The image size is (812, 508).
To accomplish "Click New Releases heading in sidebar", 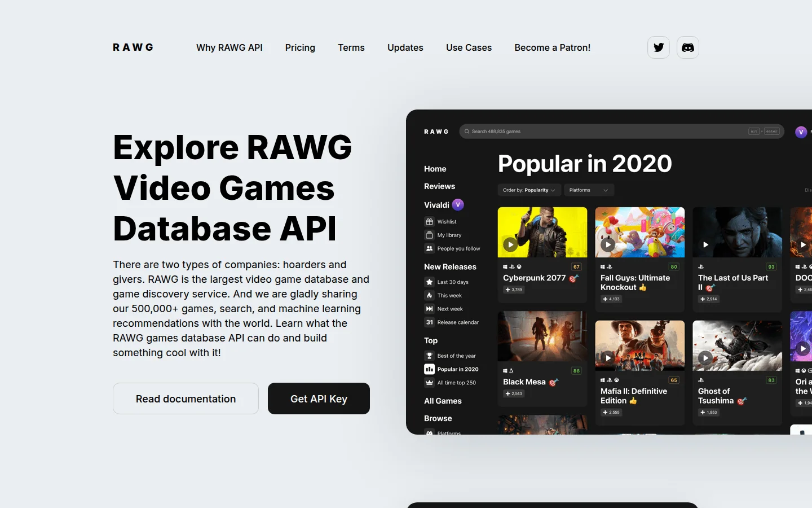I will (450, 266).
